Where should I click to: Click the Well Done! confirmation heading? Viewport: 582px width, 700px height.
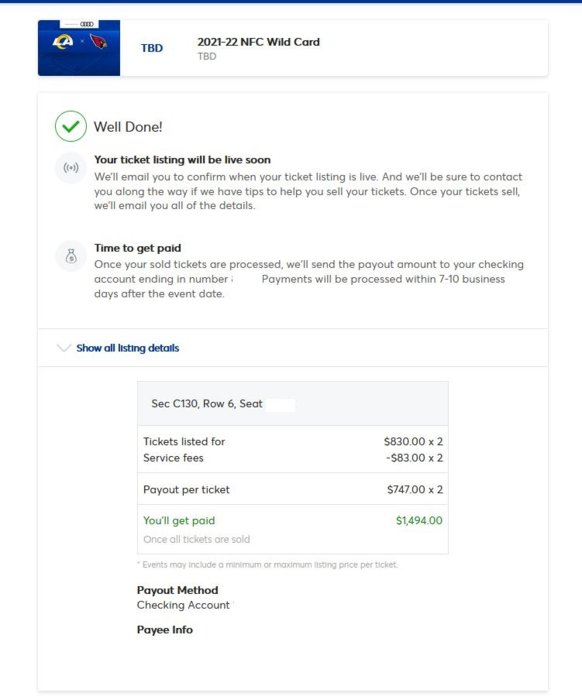[128, 127]
